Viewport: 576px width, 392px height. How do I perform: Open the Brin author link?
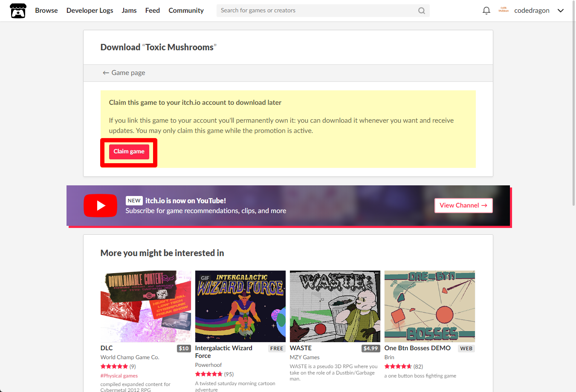click(x=389, y=357)
